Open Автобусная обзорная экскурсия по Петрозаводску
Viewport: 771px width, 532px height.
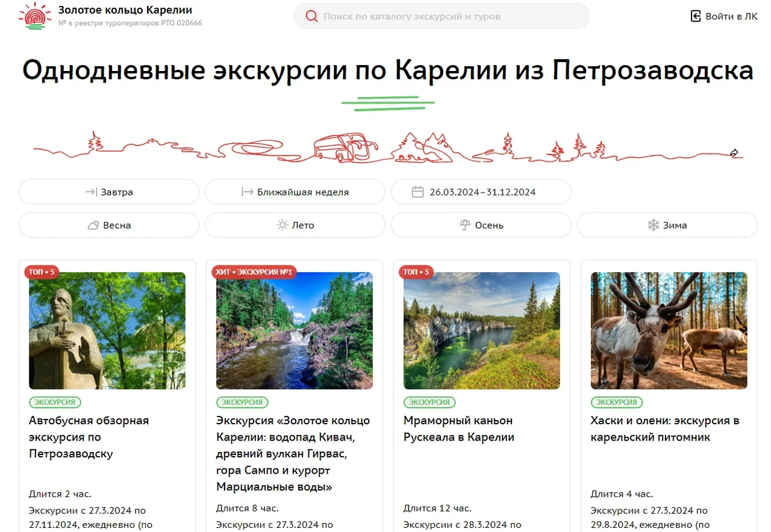(89, 437)
